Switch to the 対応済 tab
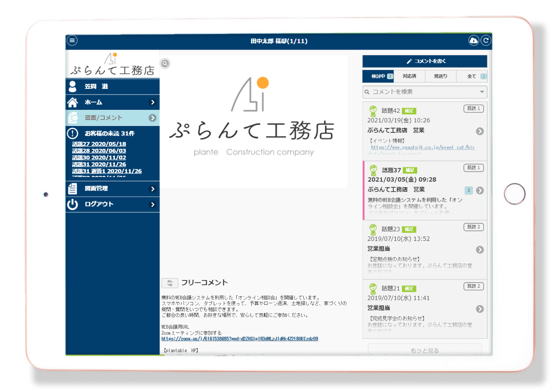 [x=410, y=76]
